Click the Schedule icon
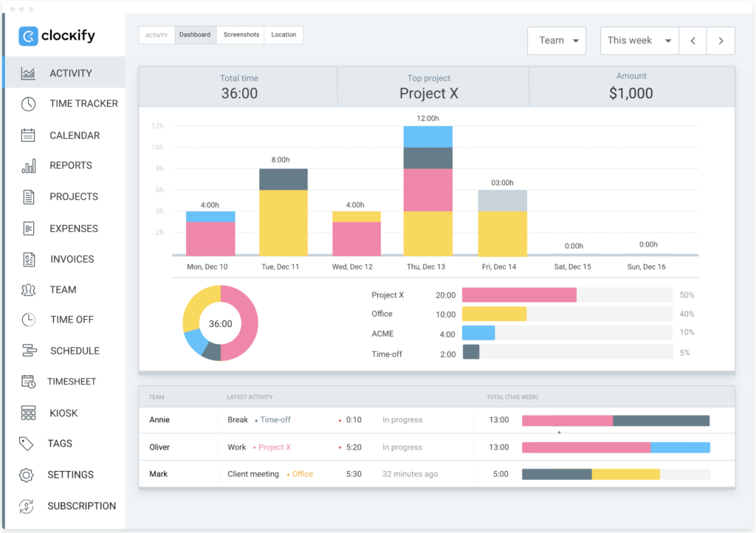The image size is (756, 533). 29,351
